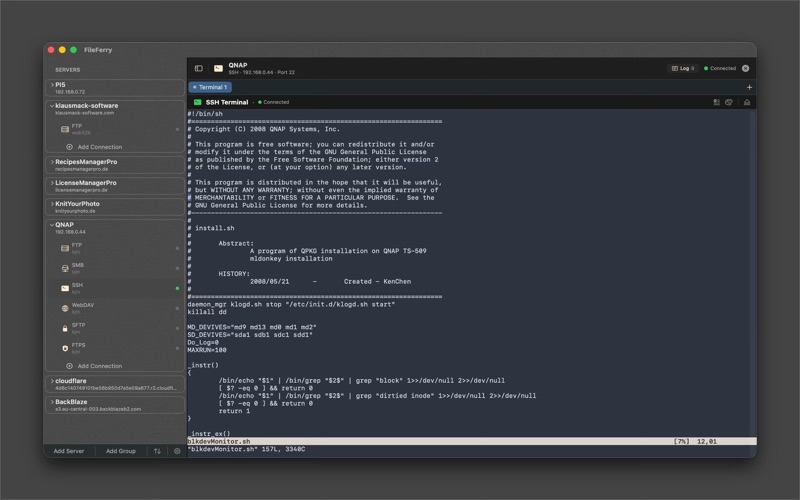Click the plus circle icon beside QNAP's Add Connection

[x=69, y=366]
